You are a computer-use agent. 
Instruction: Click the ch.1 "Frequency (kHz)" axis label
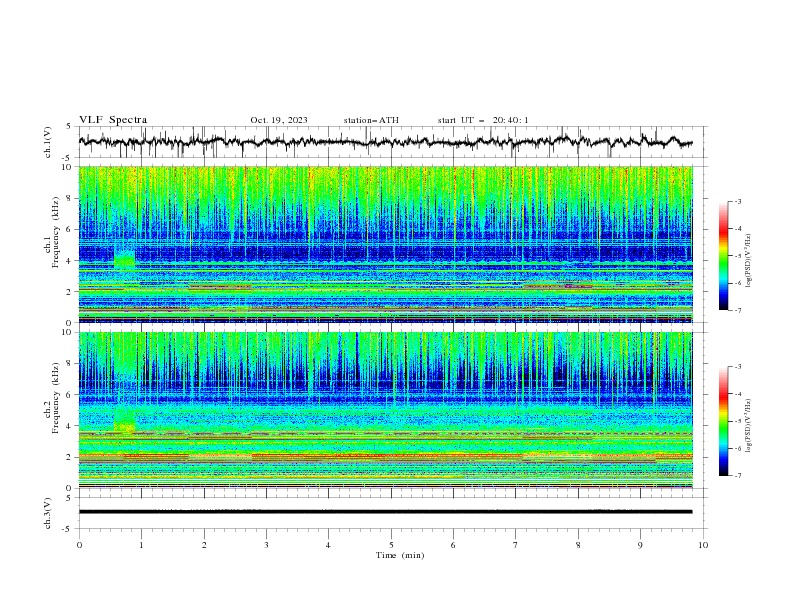(x=56, y=233)
